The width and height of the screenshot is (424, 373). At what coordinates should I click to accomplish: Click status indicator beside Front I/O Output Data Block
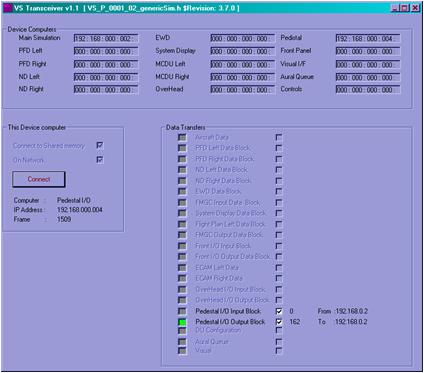(182, 257)
